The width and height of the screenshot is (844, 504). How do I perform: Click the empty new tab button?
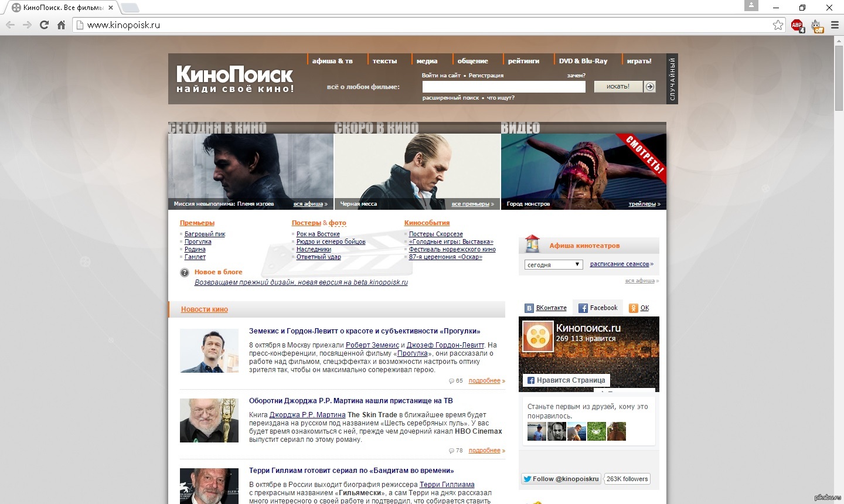[x=130, y=8]
